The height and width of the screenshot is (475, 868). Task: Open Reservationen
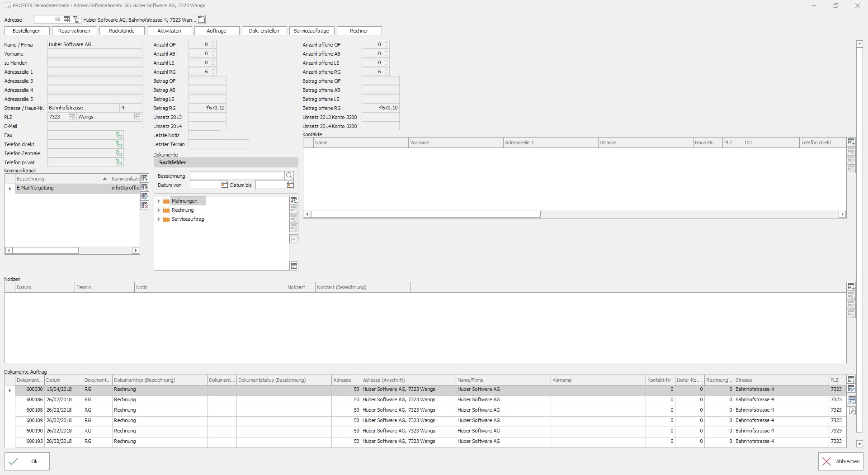[x=74, y=31]
